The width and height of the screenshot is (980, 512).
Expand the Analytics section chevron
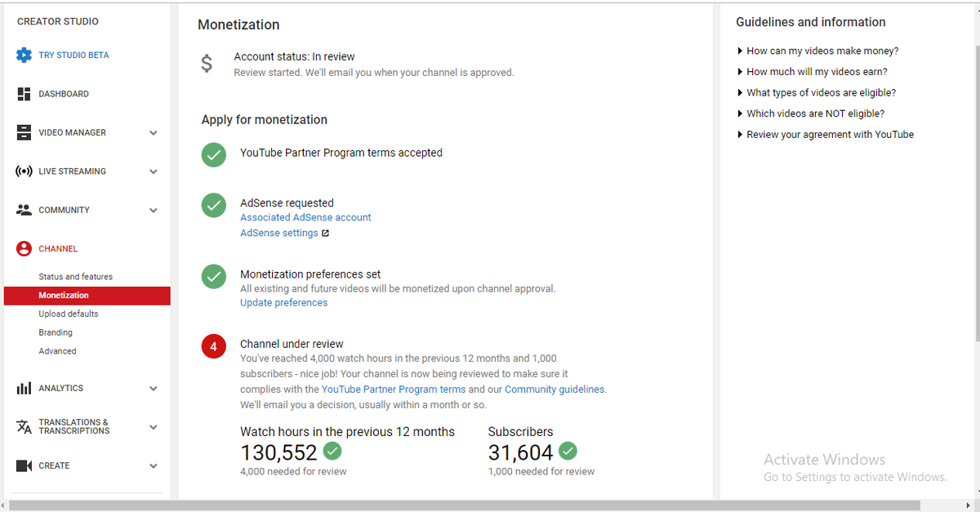[x=154, y=389]
